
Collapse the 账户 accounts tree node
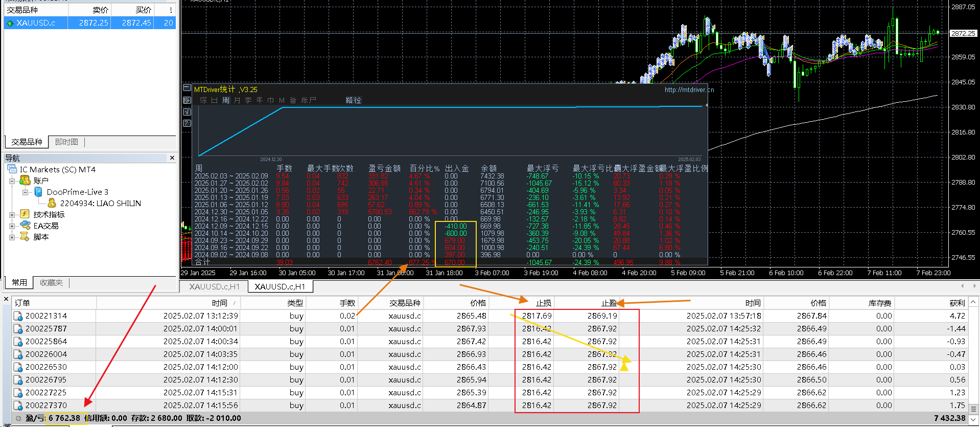pyautogui.click(x=12, y=181)
